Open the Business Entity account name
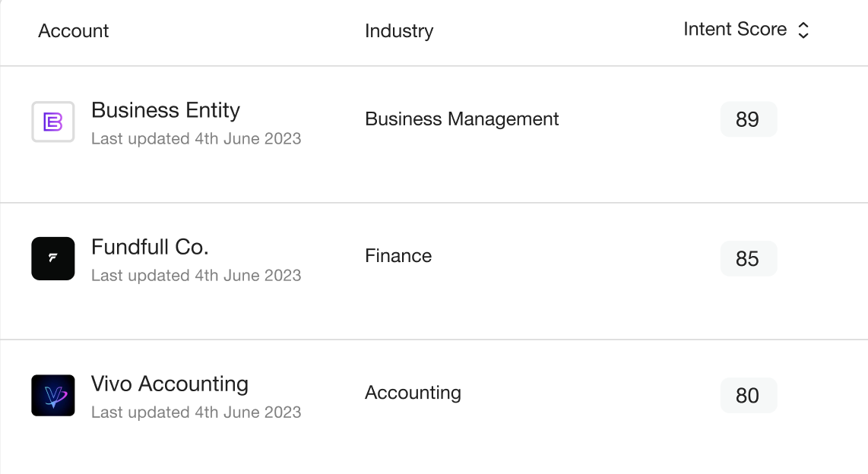This screenshot has height=474, width=868. pos(166,110)
